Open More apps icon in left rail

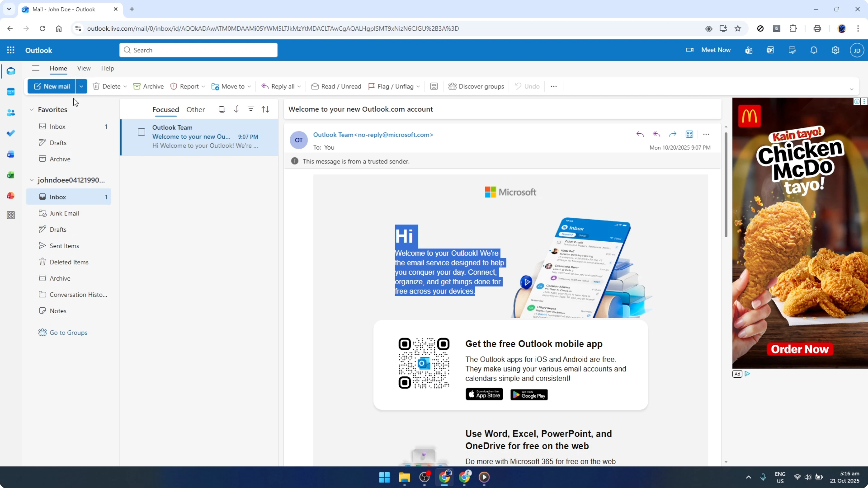[11, 215]
